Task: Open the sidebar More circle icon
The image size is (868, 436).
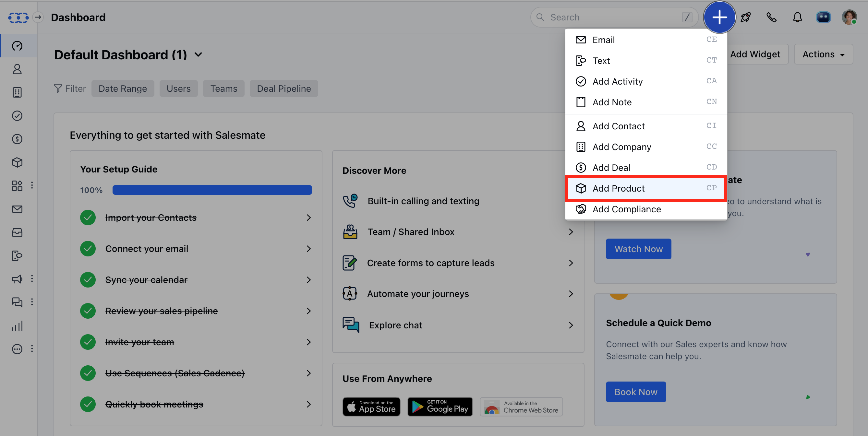Action: click(17, 349)
